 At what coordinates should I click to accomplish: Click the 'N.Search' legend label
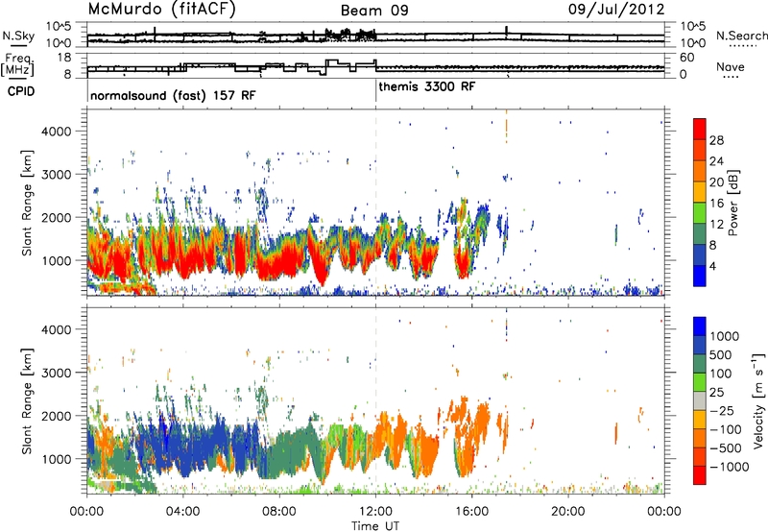coord(742,36)
